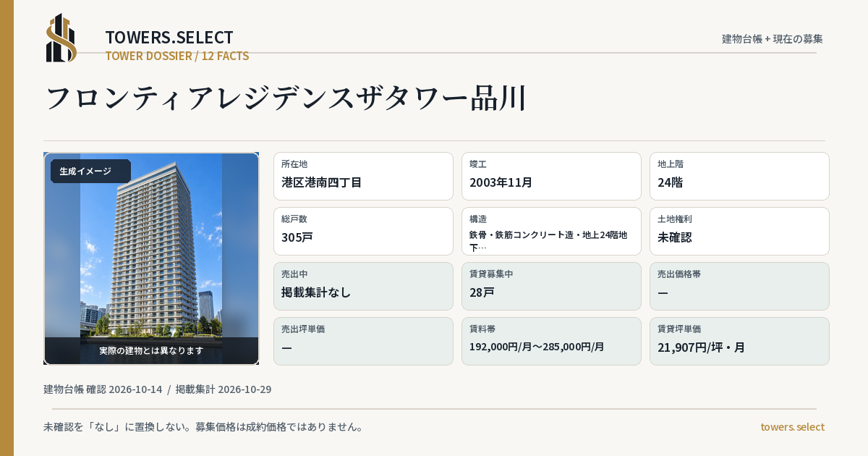
Task: Click the TOWERS.SELECT brand name
Action: click(x=169, y=38)
